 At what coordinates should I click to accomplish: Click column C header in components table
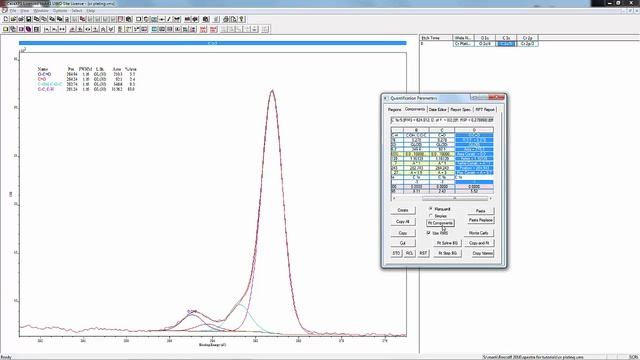[x=442, y=130]
